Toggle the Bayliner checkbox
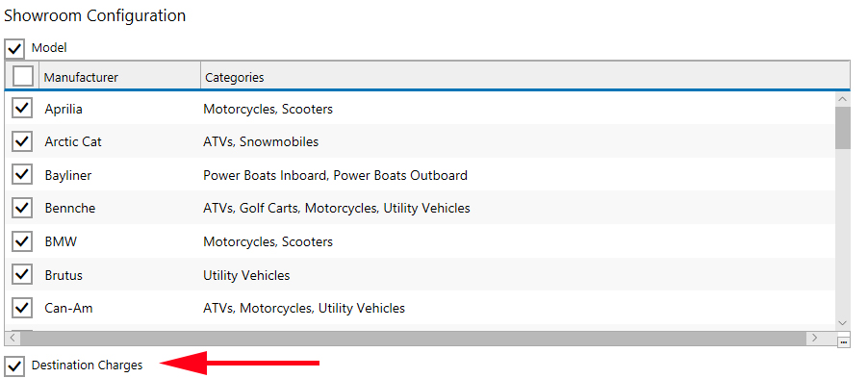 [22, 174]
